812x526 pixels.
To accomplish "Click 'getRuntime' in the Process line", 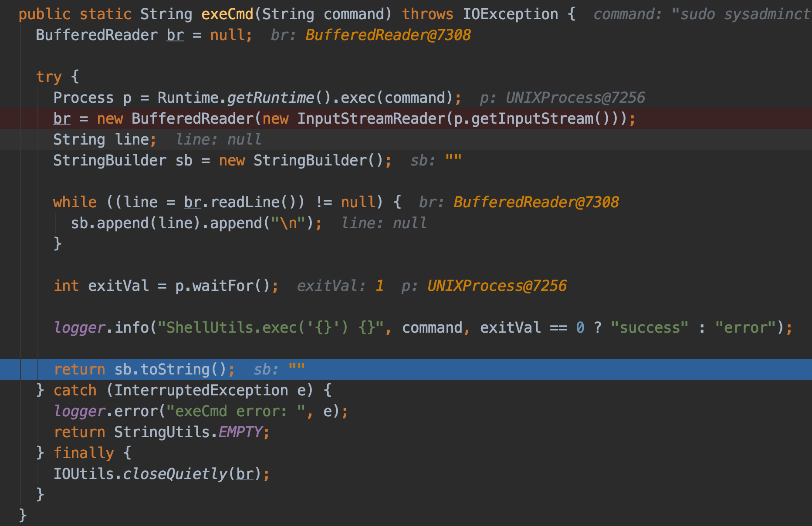I will (x=271, y=98).
